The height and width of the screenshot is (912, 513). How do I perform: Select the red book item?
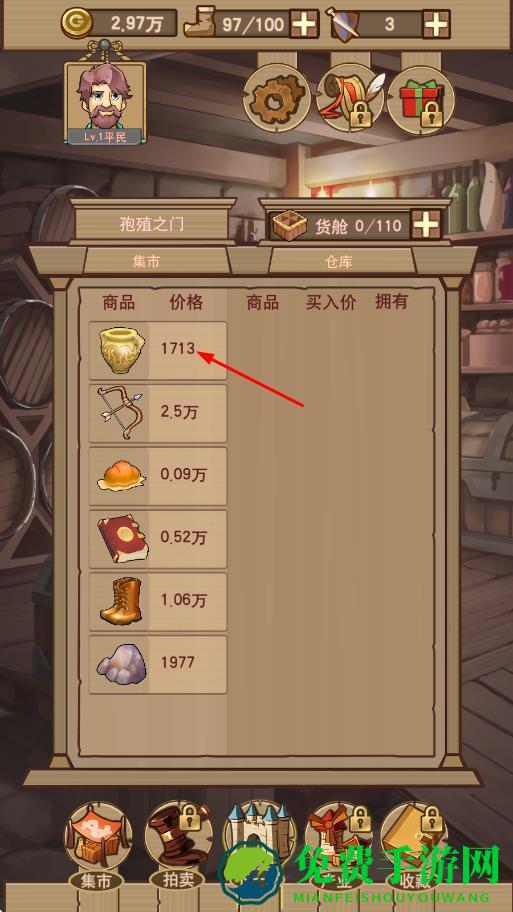[x=158, y=539]
